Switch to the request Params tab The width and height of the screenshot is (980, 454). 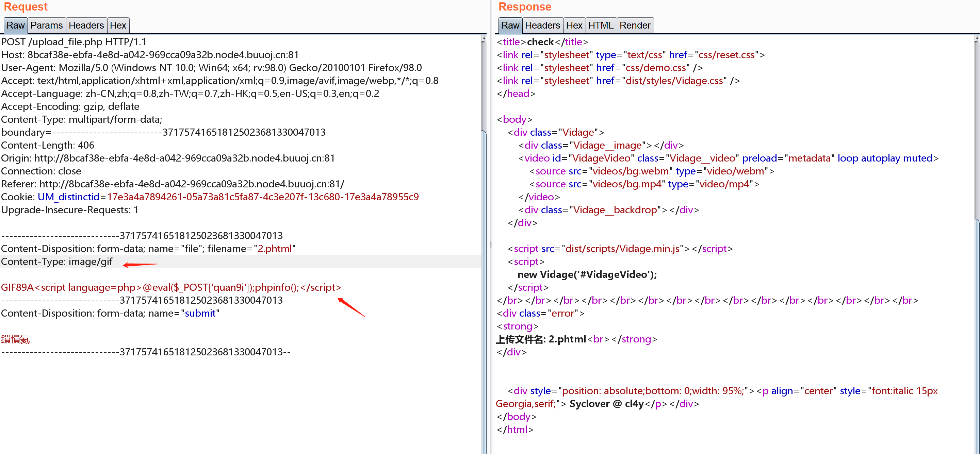46,26
